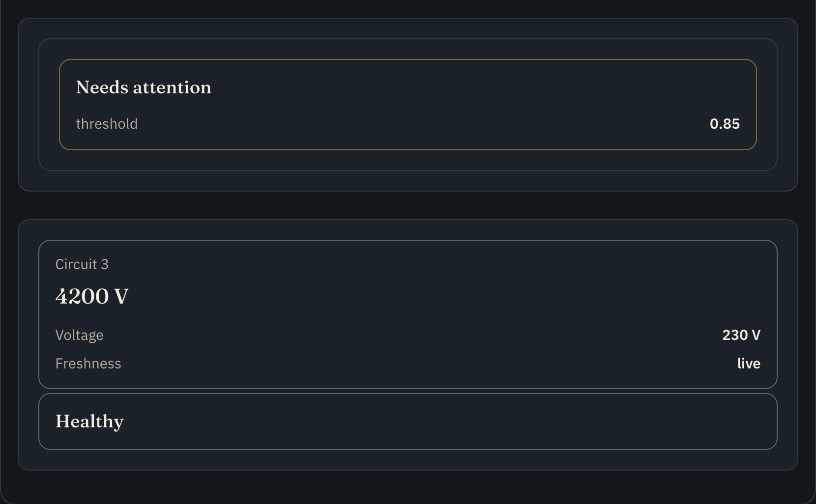
Task: Select the Circuit 3 card body
Action: tap(408, 314)
